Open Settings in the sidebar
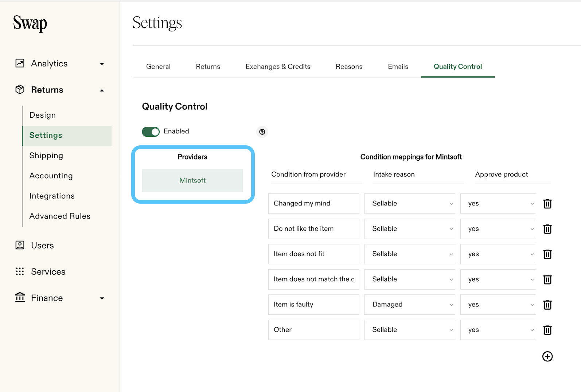The width and height of the screenshot is (581, 392). [67, 136]
